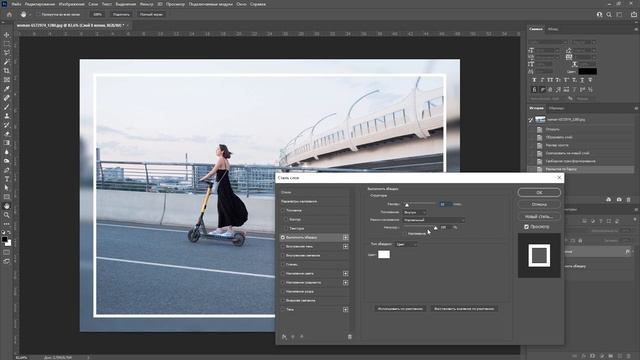
Task: Switch to the Абзац (Paragraph) tab
Action: coord(553,29)
